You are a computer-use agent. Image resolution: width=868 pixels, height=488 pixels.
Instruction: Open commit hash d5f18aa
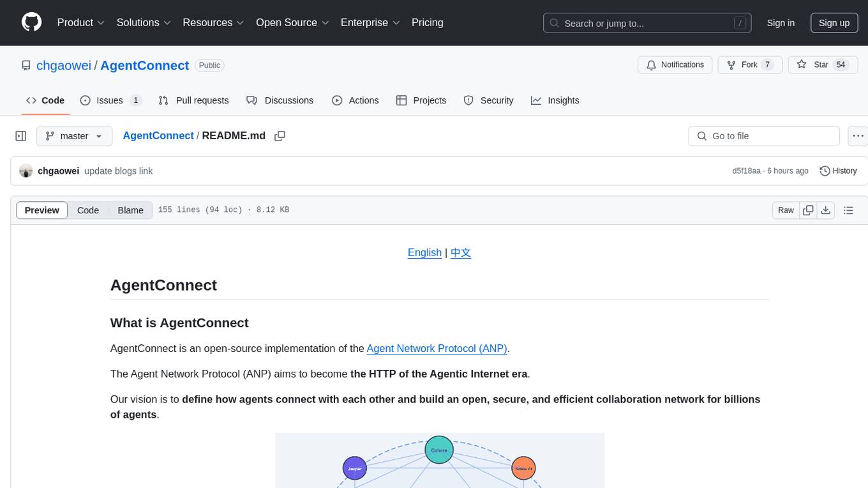click(x=747, y=171)
